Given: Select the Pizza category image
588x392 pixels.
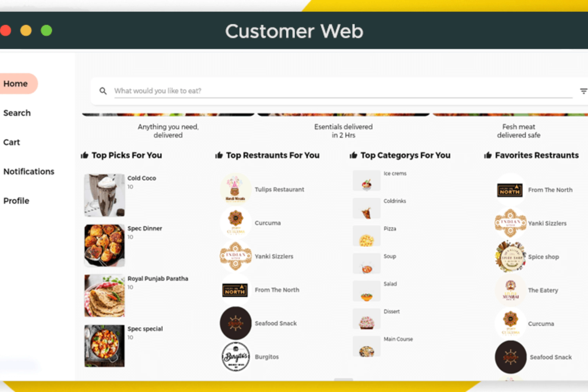Looking at the screenshot, I should click(x=367, y=236).
